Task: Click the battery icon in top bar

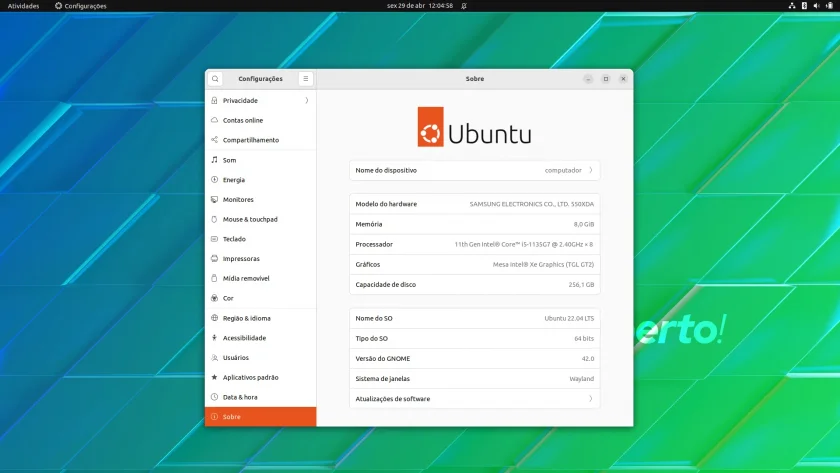Action: point(830,6)
